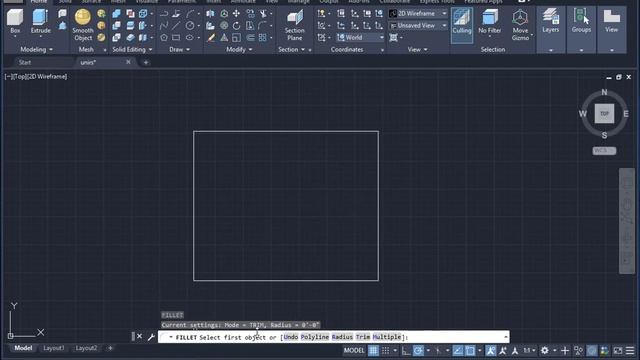Expand the View panel in ribbon

[x=417, y=49]
